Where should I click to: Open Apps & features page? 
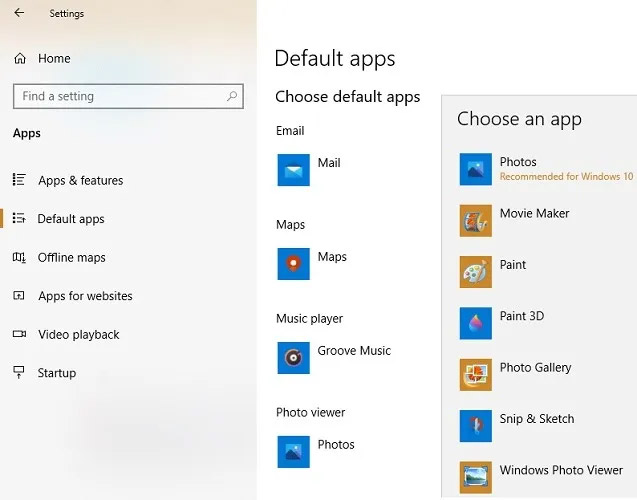(x=80, y=180)
